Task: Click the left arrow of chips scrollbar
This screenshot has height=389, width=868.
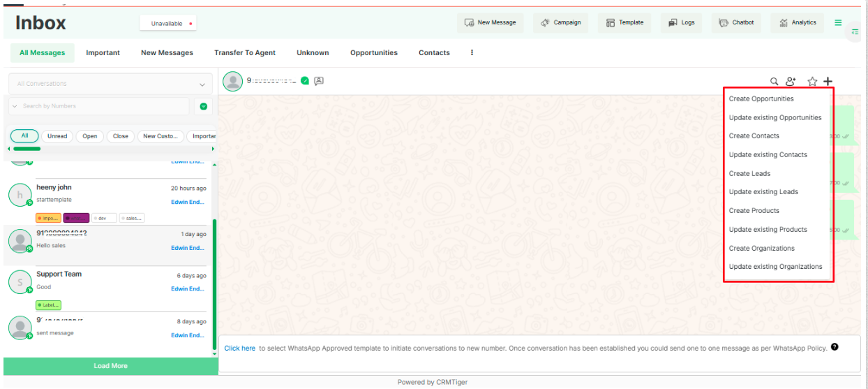Action: (8, 148)
